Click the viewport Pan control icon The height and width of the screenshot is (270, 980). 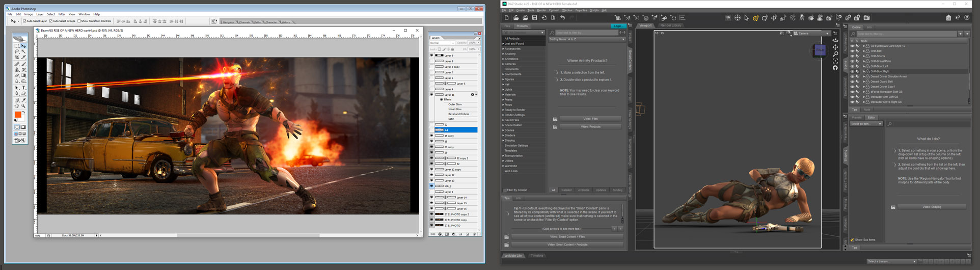point(835,47)
